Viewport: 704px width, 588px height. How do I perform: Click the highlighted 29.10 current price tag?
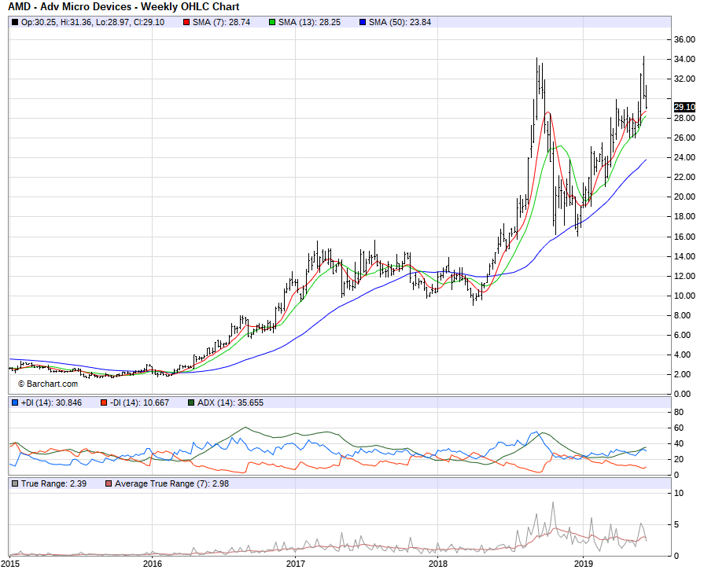684,107
